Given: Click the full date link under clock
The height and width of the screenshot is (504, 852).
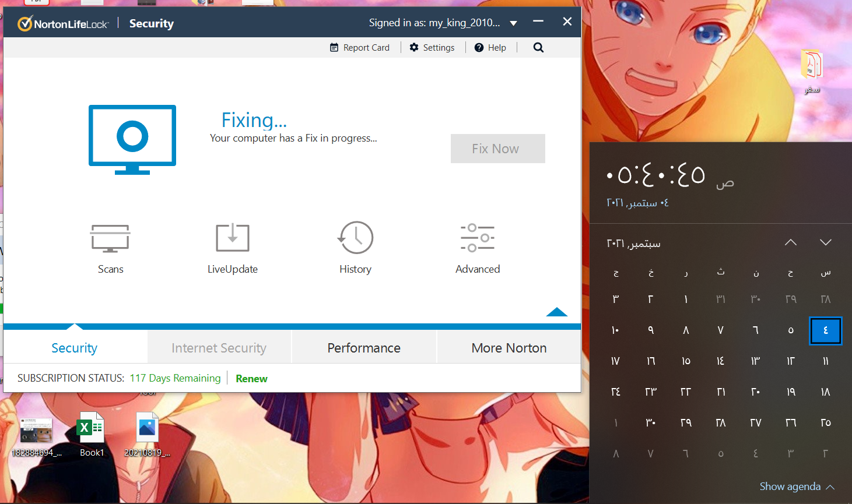Looking at the screenshot, I should 637,203.
